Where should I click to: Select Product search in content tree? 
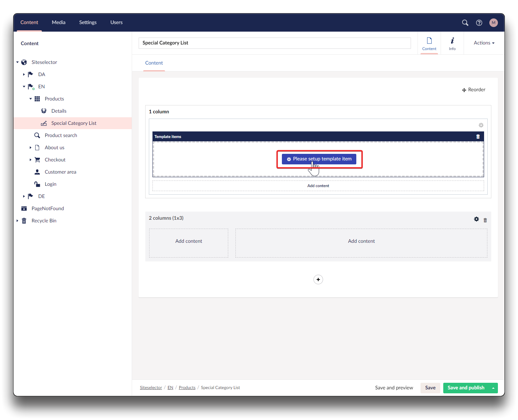pyautogui.click(x=61, y=135)
